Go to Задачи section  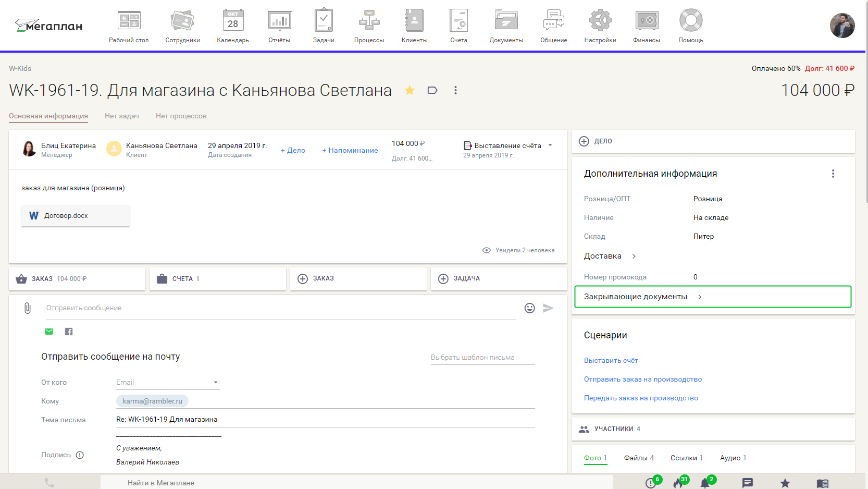pyautogui.click(x=324, y=26)
